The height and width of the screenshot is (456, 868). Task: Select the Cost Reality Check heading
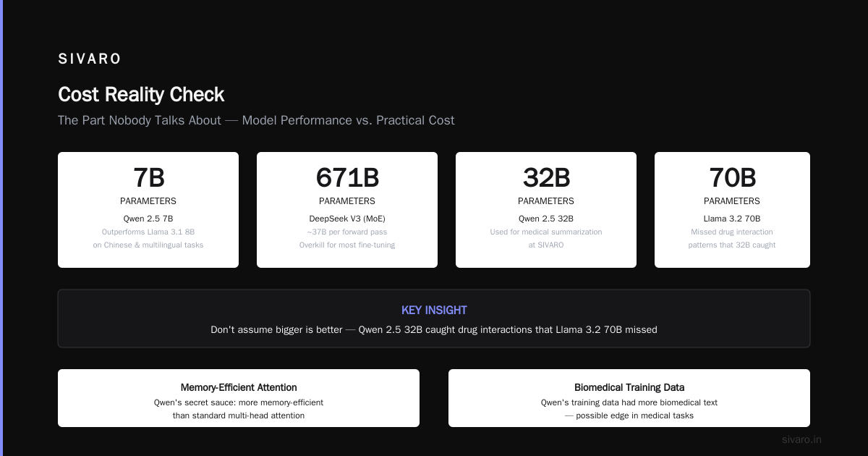tap(141, 95)
